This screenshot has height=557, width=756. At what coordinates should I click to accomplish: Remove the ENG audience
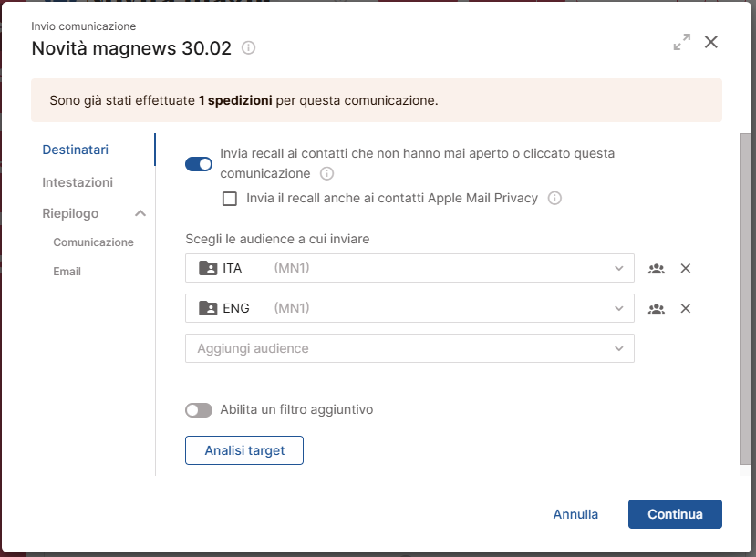(x=686, y=308)
